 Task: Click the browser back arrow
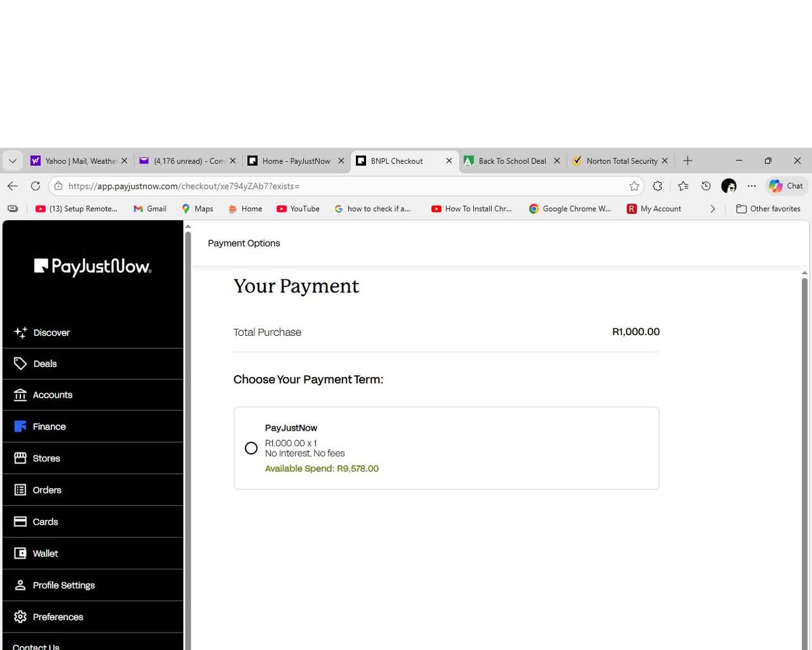pos(12,186)
